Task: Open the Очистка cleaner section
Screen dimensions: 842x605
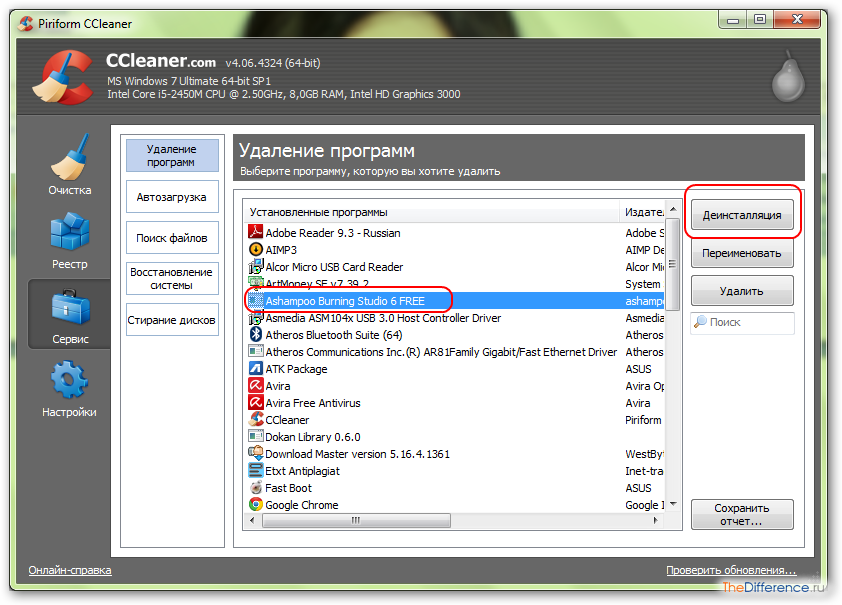Action: [x=69, y=165]
